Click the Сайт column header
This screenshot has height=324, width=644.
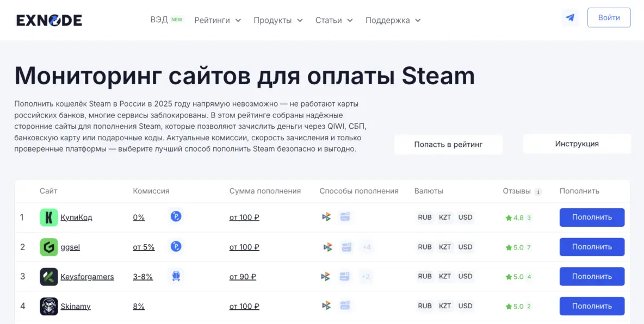click(x=48, y=191)
